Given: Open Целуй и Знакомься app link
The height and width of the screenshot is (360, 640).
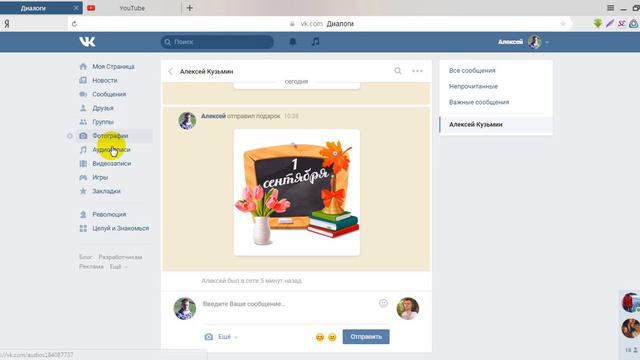Looking at the screenshot, I should coord(120,228).
